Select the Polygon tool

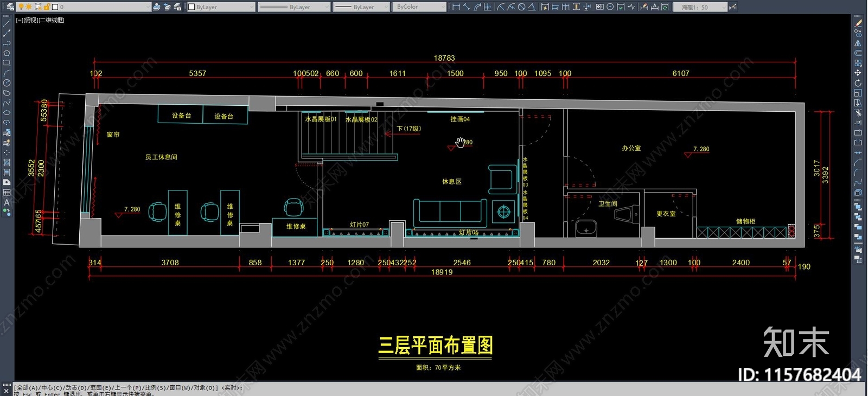[7, 53]
